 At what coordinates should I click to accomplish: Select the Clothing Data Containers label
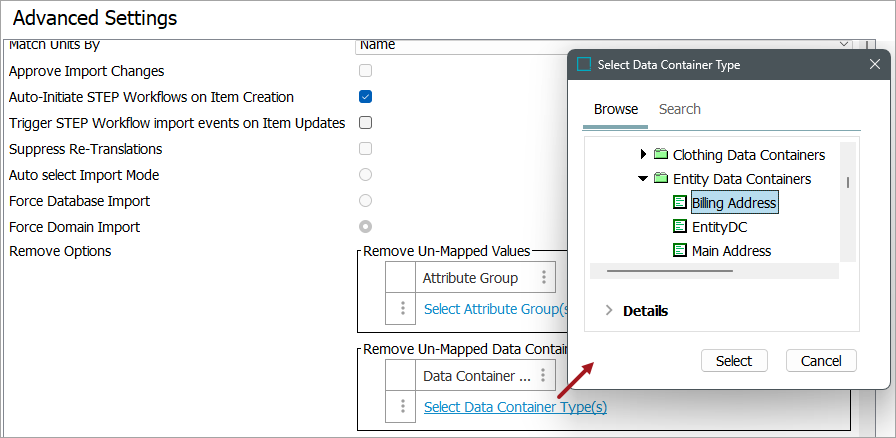pyautogui.click(x=749, y=154)
